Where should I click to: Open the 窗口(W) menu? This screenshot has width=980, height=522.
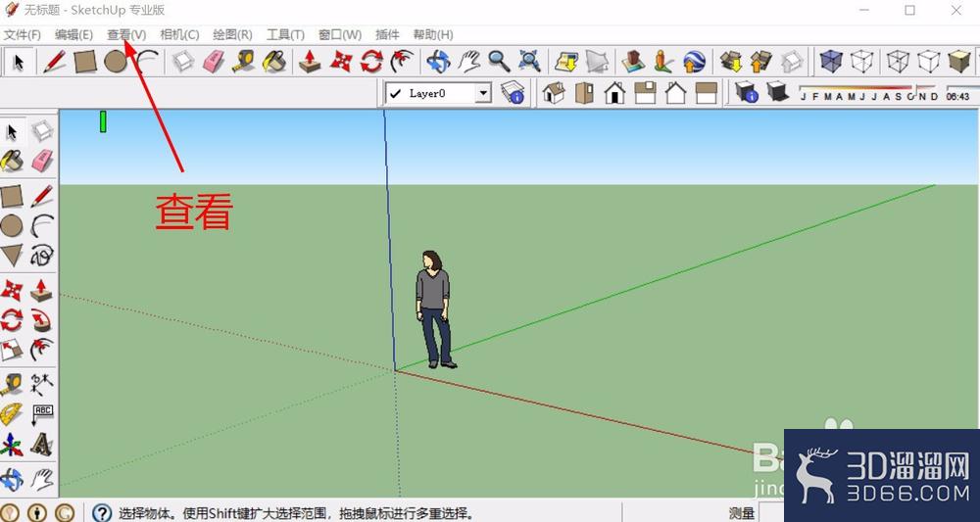(x=340, y=35)
